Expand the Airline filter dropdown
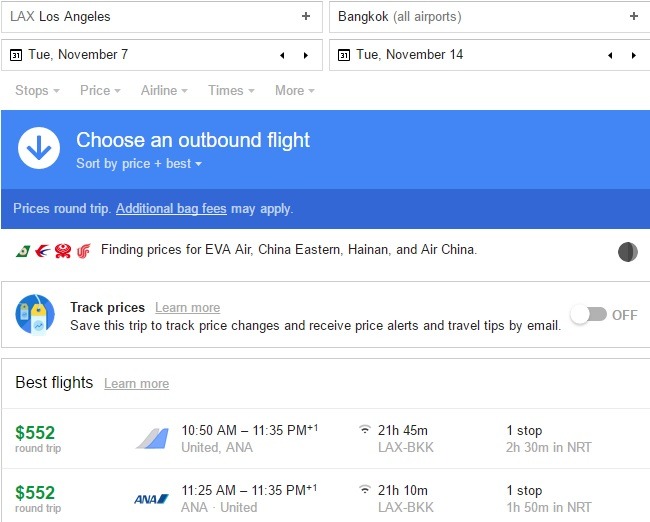Image resolution: width=650 pixels, height=522 pixels. point(164,90)
